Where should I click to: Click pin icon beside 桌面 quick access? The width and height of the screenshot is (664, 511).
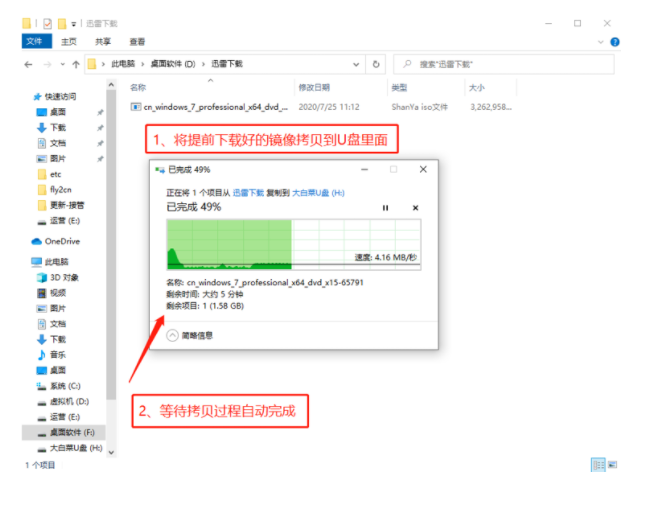tap(100, 112)
